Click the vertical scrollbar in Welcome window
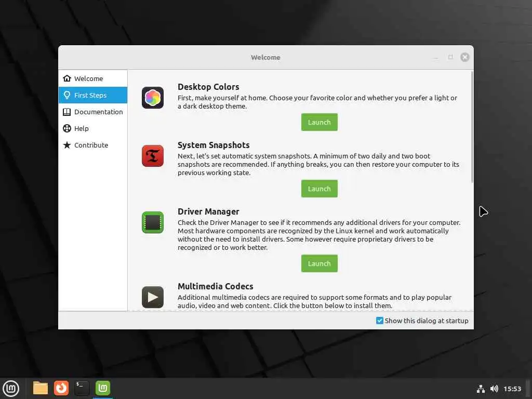 (472, 127)
